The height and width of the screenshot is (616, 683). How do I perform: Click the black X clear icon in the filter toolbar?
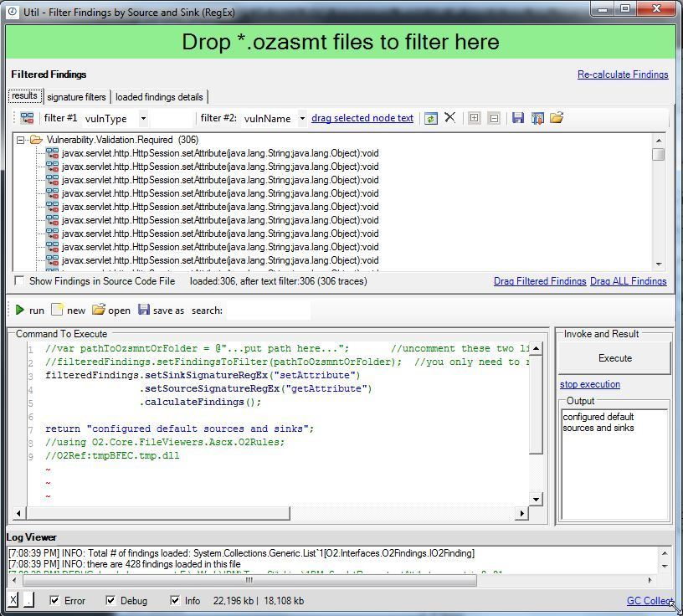pyautogui.click(x=449, y=118)
